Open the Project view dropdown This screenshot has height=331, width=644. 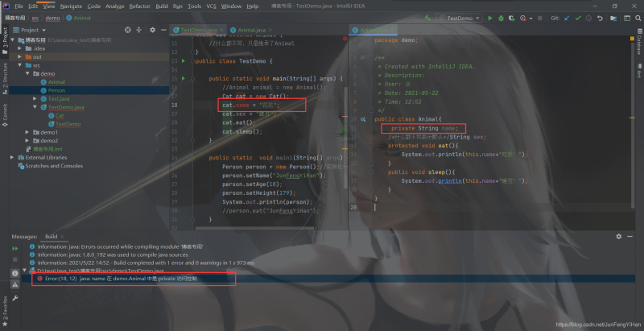click(44, 30)
